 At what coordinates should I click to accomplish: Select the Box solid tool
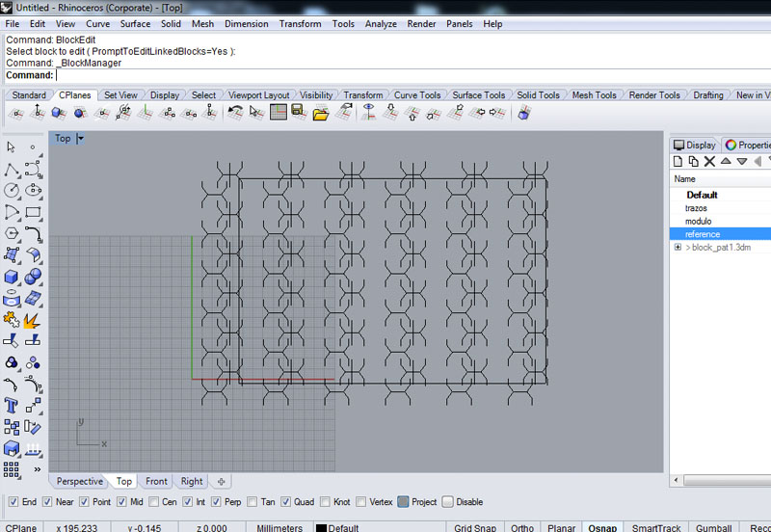[x=12, y=277]
